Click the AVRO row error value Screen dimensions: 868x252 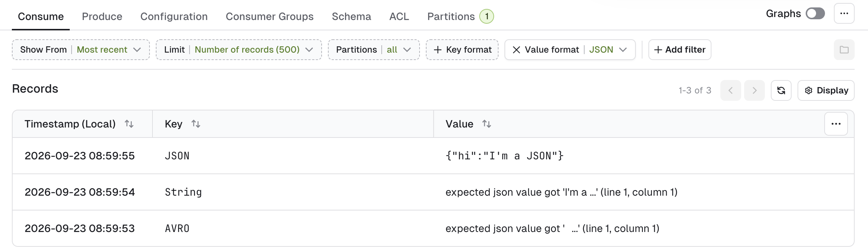552,228
